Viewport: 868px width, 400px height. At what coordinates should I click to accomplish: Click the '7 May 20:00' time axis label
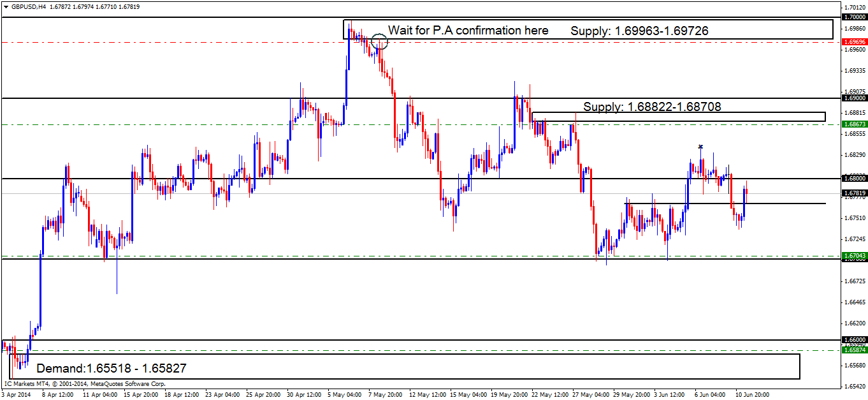386,395
